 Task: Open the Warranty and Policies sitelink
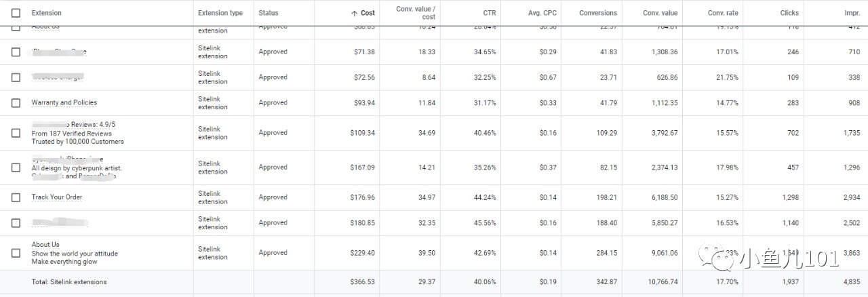64,103
